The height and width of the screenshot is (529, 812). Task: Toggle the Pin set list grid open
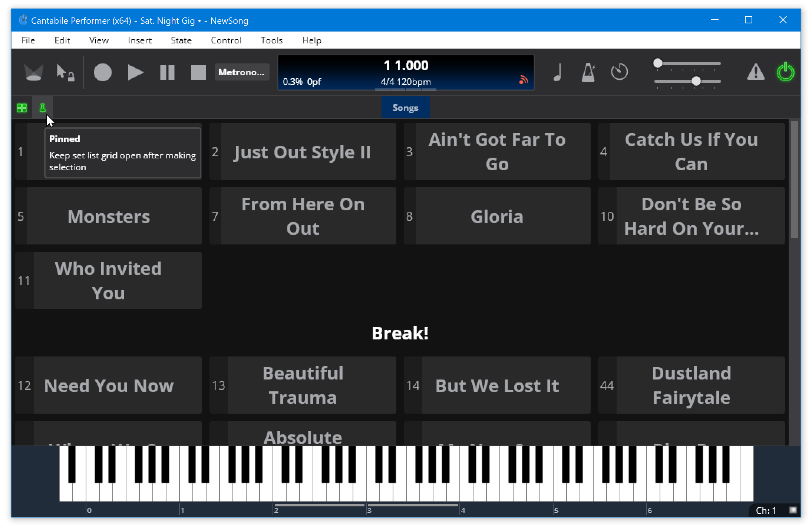(x=43, y=108)
